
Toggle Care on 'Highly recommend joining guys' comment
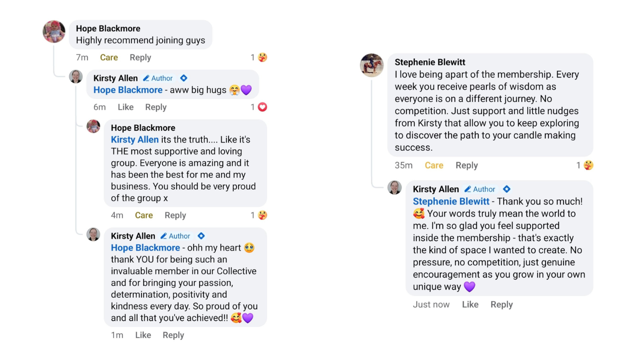pyautogui.click(x=109, y=57)
